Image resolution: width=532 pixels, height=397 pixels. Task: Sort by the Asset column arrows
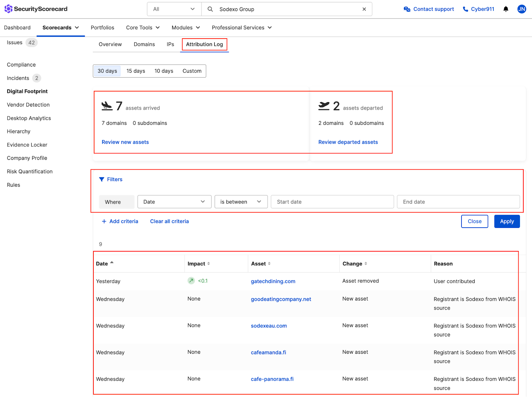269,264
